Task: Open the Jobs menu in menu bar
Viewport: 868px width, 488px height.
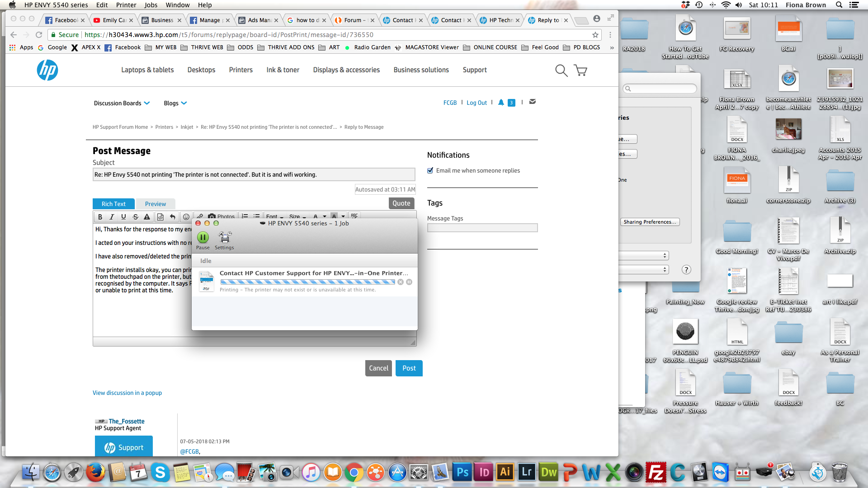Action: [151, 5]
